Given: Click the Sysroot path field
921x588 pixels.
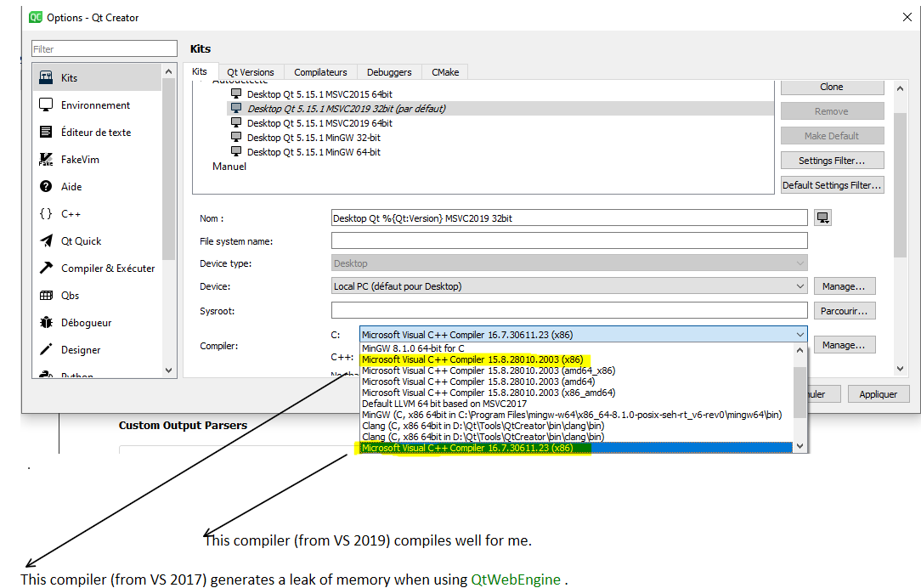Looking at the screenshot, I should pyautogui.click(x=569, y=311).
